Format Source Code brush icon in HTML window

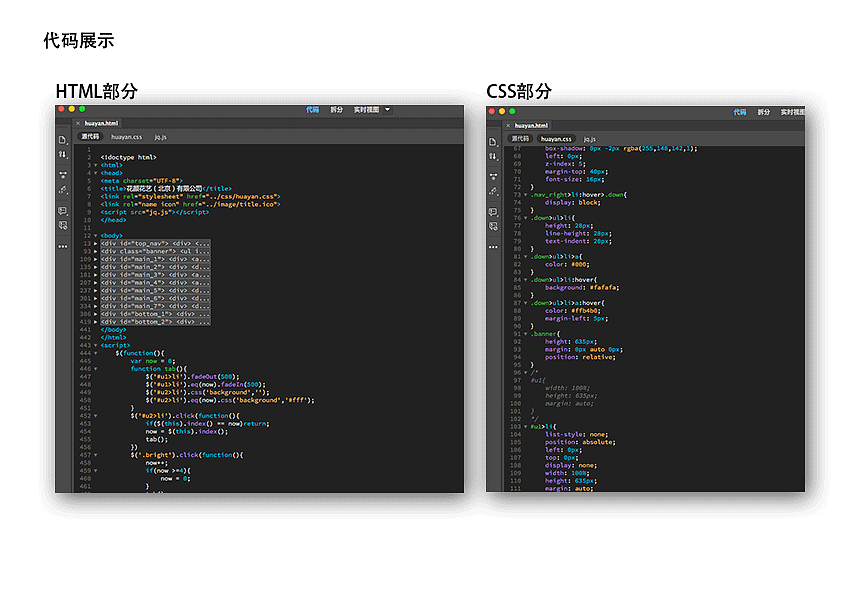[x=63, y=190]
